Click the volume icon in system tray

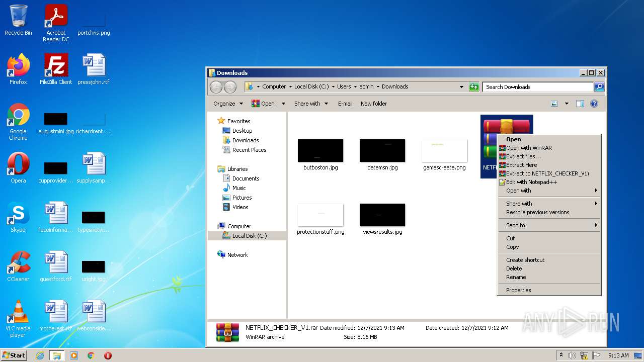click(x=572, y=355)
